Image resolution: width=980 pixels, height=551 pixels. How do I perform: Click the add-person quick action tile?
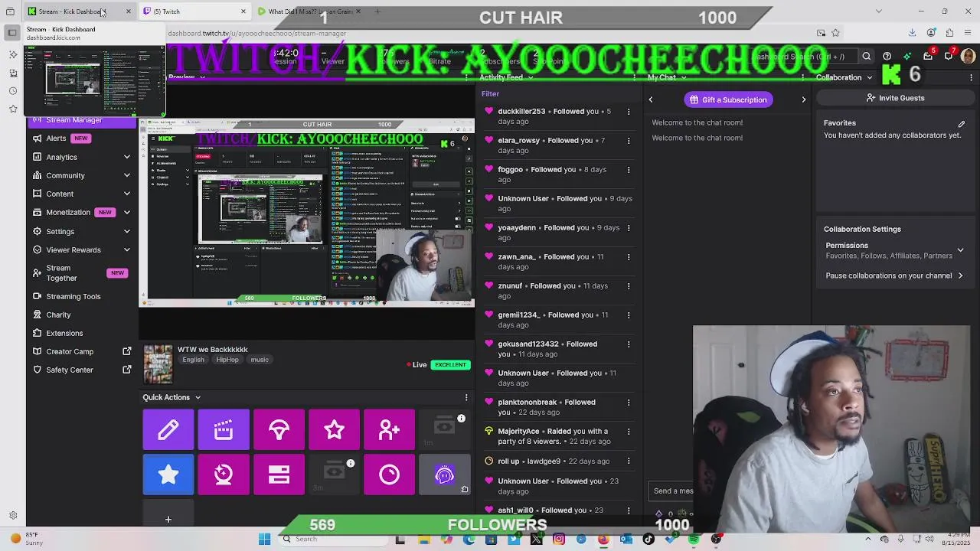tap(389, 430)
